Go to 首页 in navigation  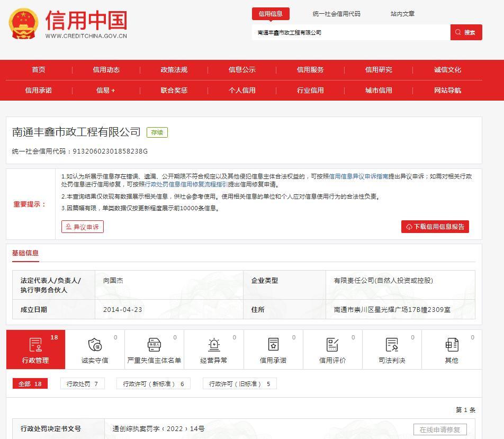coord(39,70)
